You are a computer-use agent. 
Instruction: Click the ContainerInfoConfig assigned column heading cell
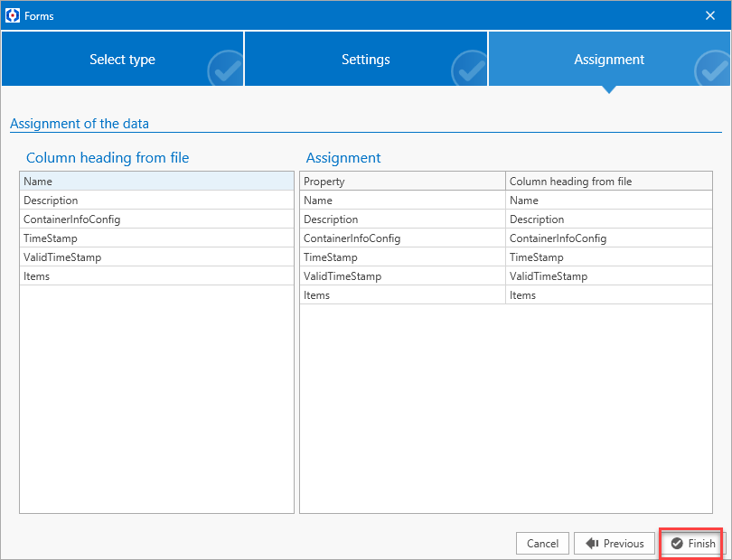(609, 238)
